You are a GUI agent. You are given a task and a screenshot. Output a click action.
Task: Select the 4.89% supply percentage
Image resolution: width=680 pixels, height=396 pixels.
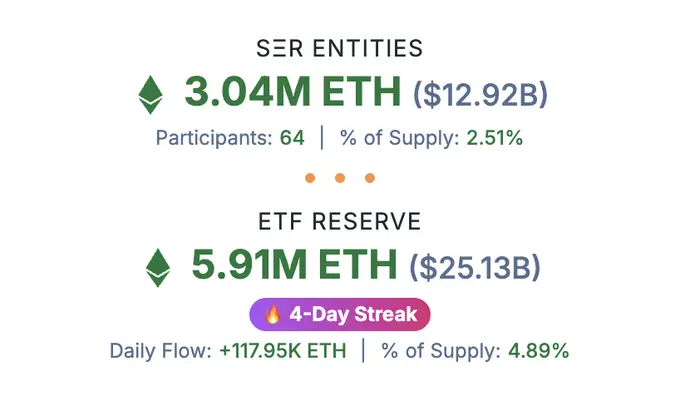[538, 350]
